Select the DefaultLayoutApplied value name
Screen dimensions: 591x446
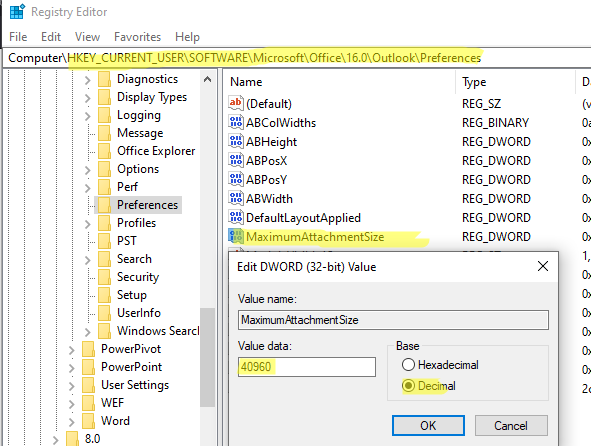click(x=303, y=218)
